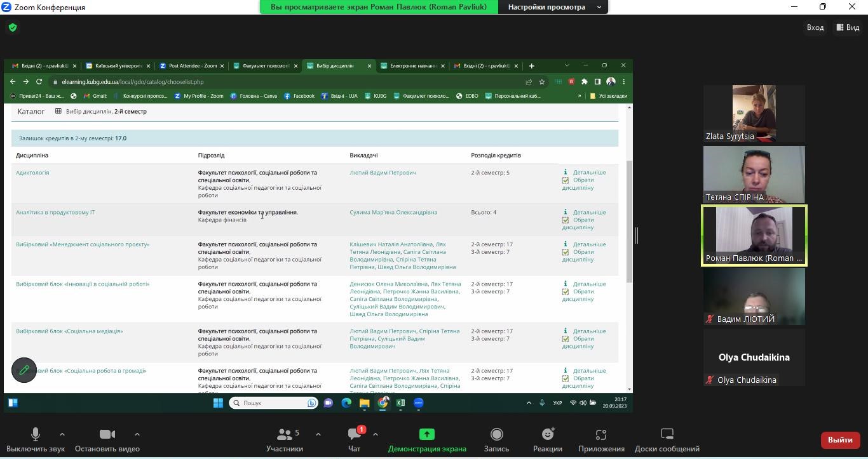Open Настройки просмотра dropdown
The height and width of the screenshot is (459, 868).
click(x=555, y=7)
